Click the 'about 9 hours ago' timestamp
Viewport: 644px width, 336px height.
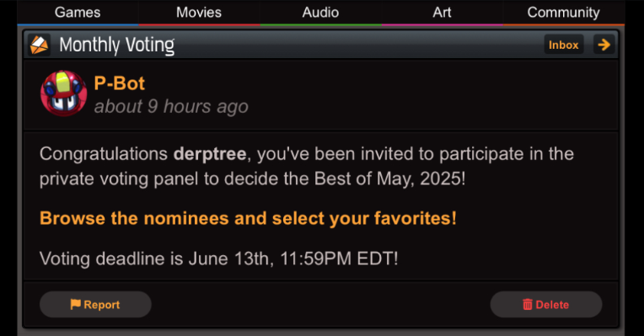tap(171, 107)
